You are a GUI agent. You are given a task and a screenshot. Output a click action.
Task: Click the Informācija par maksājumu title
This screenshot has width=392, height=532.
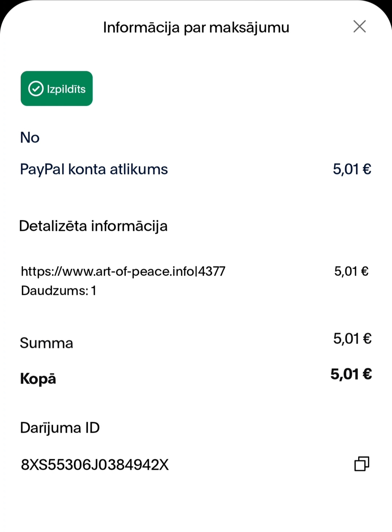196,28
